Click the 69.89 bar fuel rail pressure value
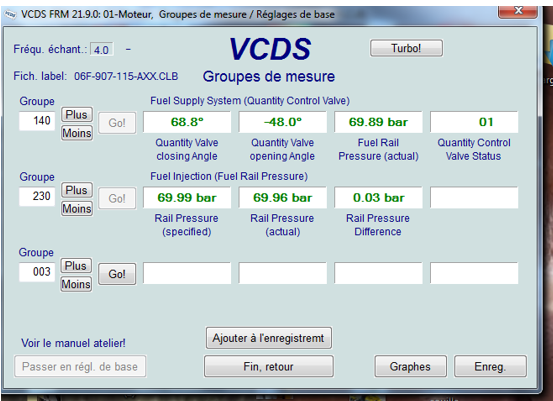This screenshot has width=553, height=401. [378, 122]
